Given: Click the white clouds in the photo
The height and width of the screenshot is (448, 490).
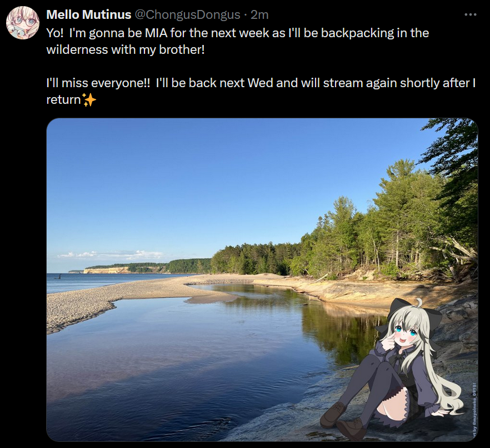Looking at the screenshot, I should pyautogui.click(x=111, y=255).
